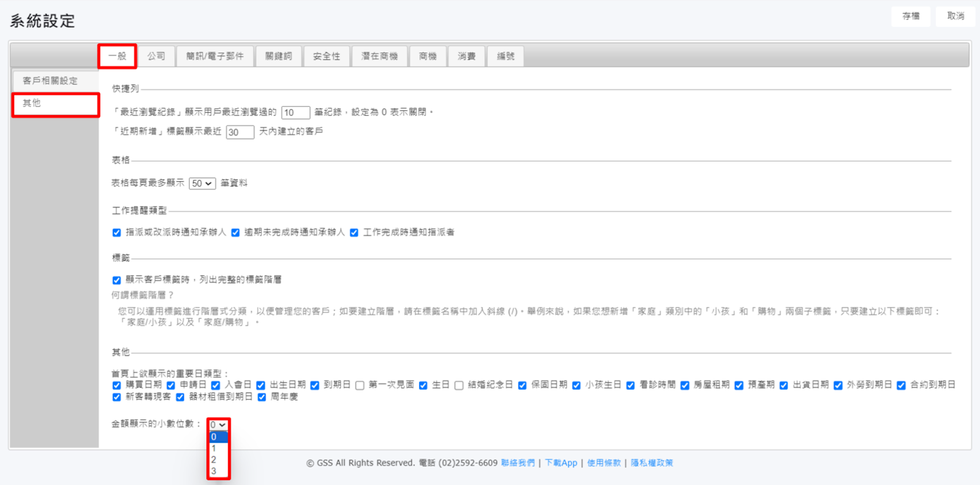
Task: Open the 簡訊/電子郵件 tab
Action: coord(215,56)
